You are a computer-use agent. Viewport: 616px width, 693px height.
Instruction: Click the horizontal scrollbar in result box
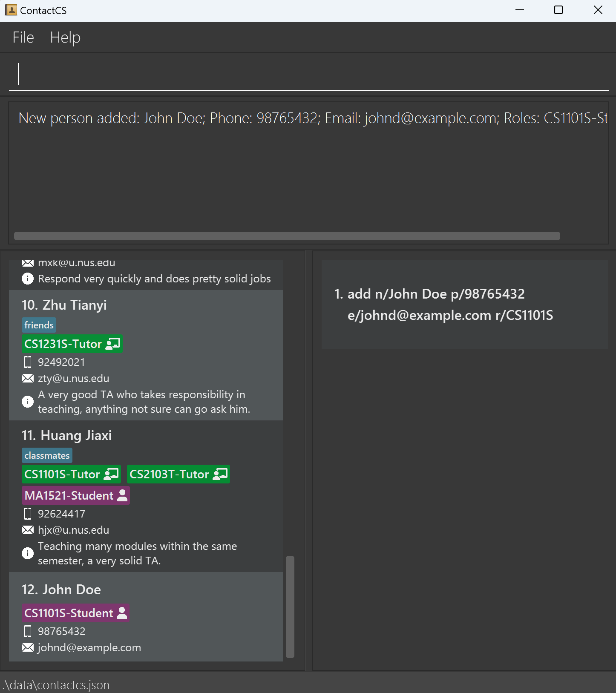(x=287, y=236)
